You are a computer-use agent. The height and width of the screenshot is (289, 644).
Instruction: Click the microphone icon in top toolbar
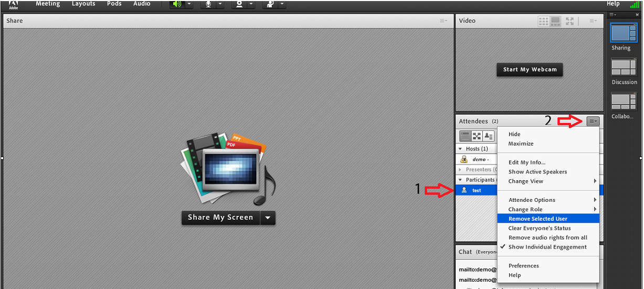click(x=208, y=4)
